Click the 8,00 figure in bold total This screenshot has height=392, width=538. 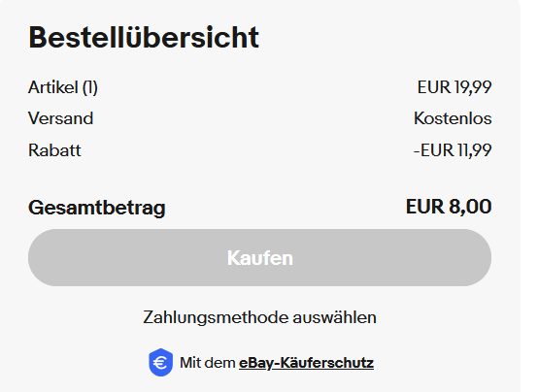click(x=470, y=207)
